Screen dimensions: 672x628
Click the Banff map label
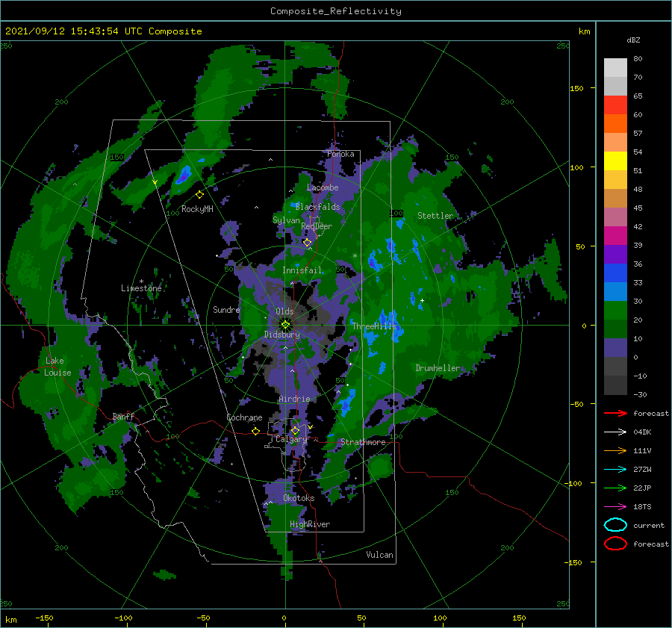click(x=123, y=416)
